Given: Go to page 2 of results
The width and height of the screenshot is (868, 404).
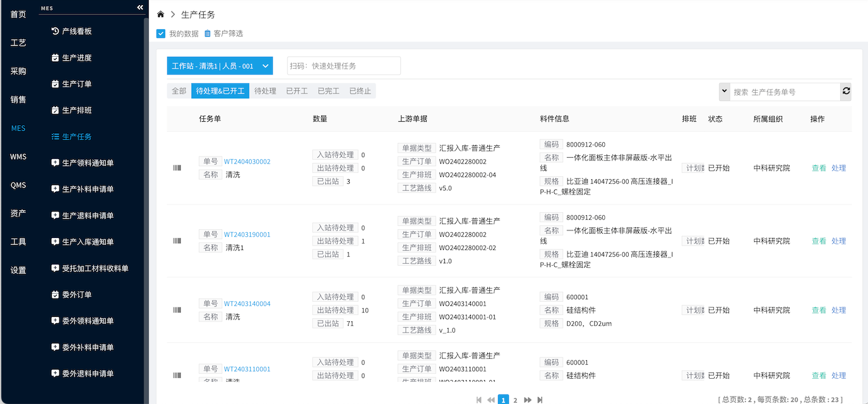Looking at the screenshot, I should pyautogui.click(x=515, y=400).
